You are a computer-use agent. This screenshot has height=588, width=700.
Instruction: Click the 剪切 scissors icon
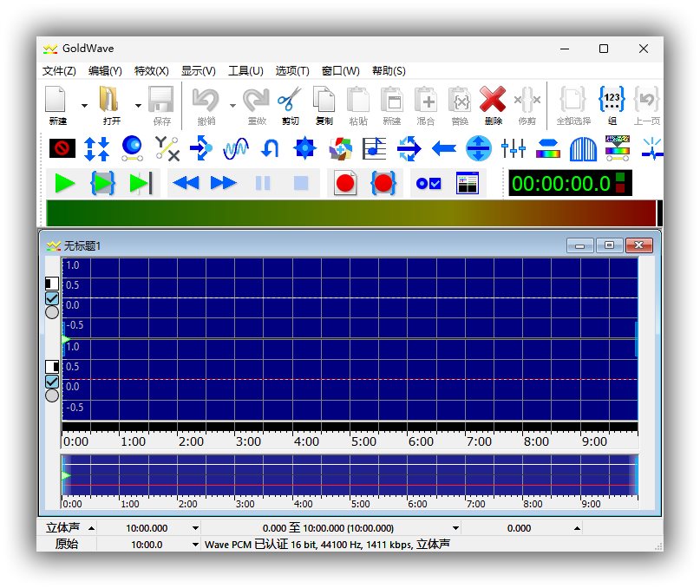click(290, 99)
